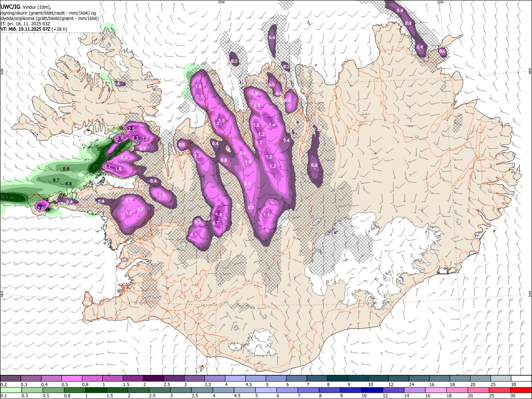
Task: Click the 'VT: Mið. 19.11.2025 07Z' valid time
Action: coord(25,29)
